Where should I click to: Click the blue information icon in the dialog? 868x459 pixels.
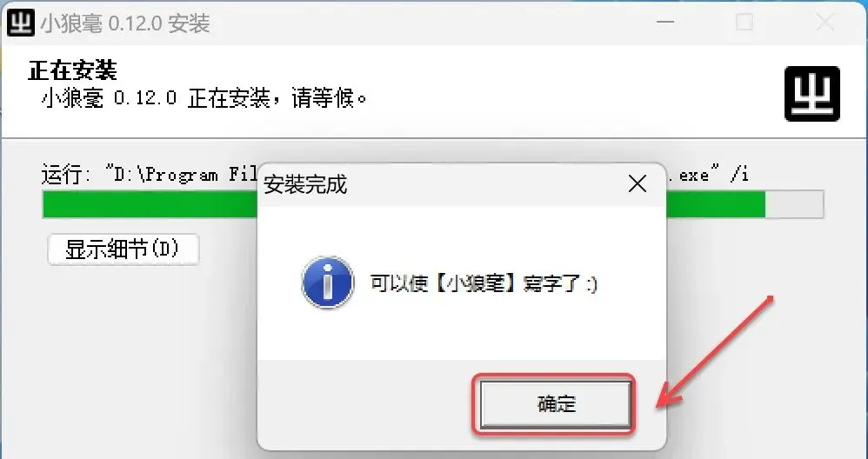coord(328,283)
